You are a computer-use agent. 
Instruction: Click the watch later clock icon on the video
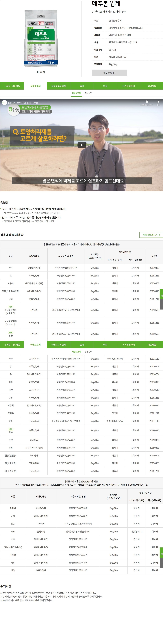(147, 102)
